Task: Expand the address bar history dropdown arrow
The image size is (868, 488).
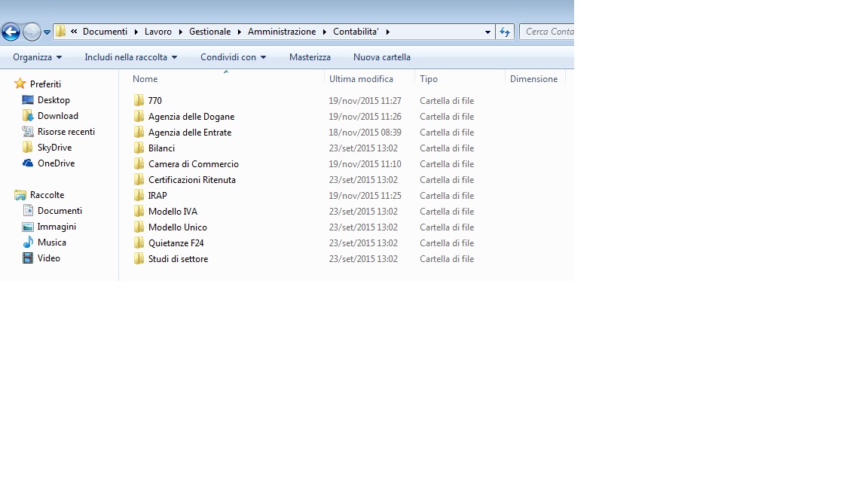Action: pyautogui.click(x=487, y=32)
